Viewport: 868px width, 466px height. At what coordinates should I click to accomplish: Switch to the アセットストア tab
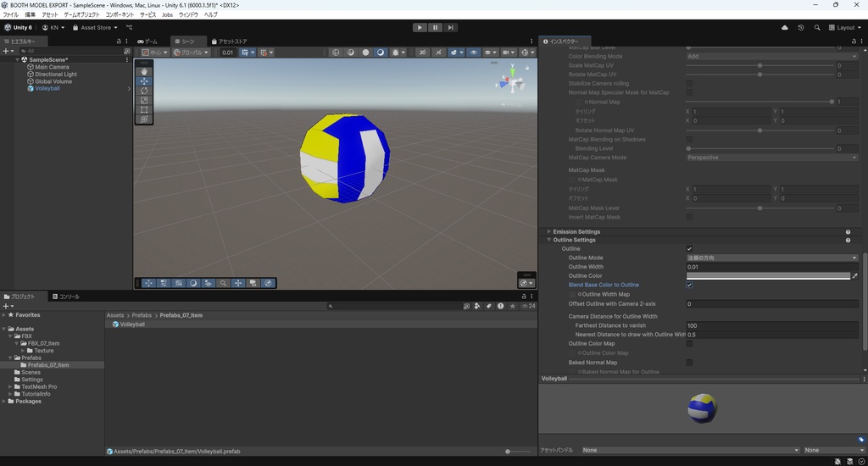coord(229,41)
